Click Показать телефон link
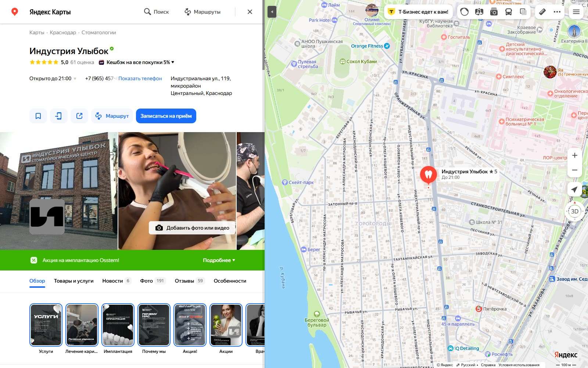588x368 pixels. coord(140,78)
